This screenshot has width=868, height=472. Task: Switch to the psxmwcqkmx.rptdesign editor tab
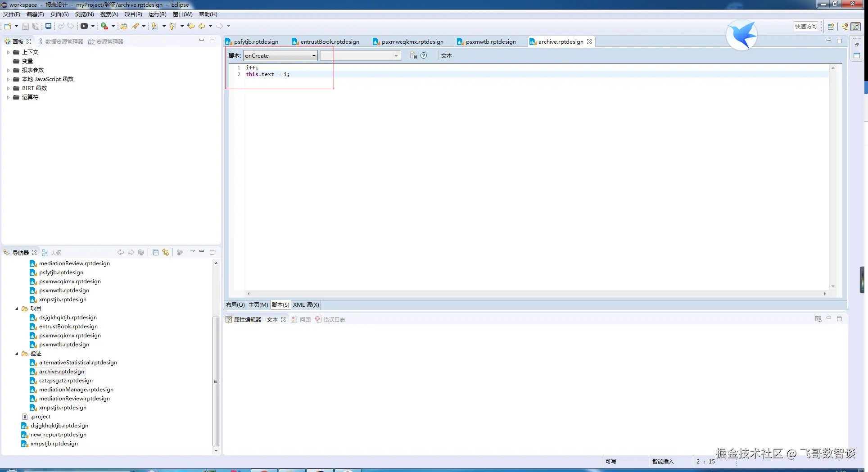(x=408, y=41)
